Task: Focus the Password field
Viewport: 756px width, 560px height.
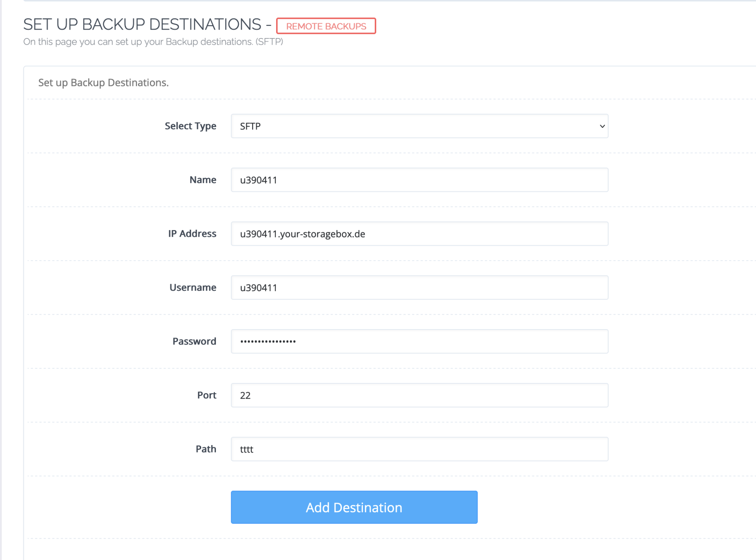Action: [x=419, y=341]
